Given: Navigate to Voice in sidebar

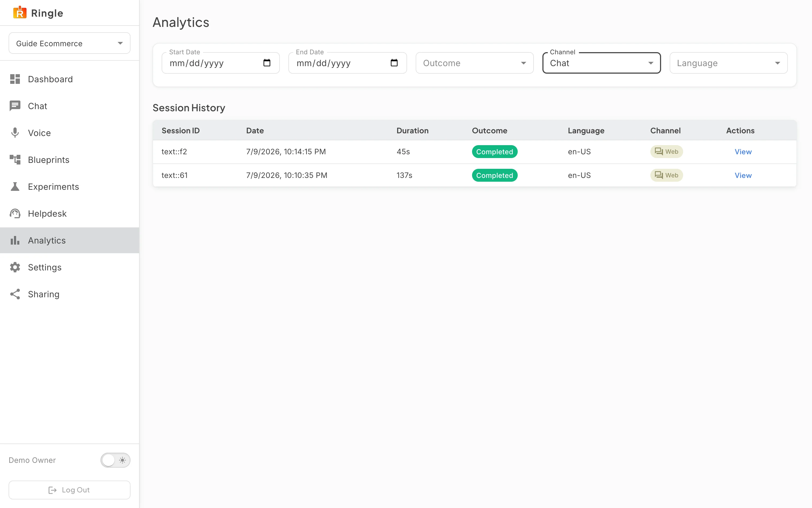Looking at the screenshot, I should (70, 133).
